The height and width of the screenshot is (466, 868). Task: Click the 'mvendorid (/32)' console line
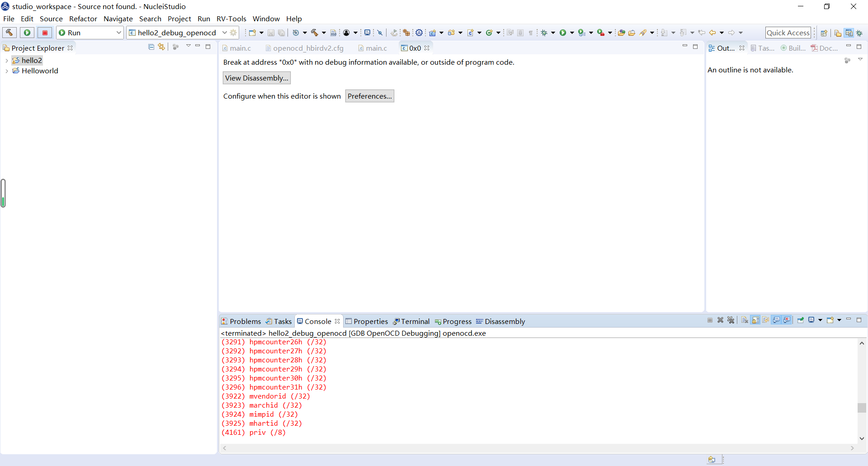265,396
